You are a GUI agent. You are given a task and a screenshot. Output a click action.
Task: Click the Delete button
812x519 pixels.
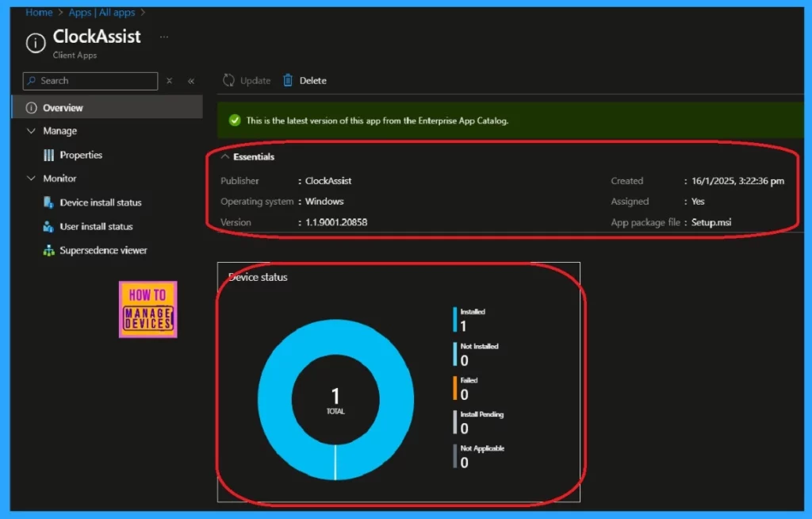pyautogui.click(x=305, y=80)
